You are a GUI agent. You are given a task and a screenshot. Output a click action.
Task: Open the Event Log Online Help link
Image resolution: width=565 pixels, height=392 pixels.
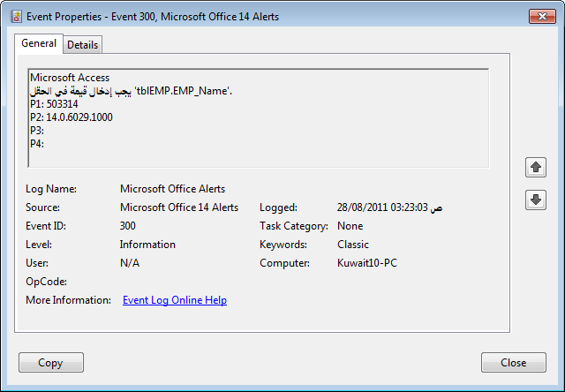[174, 300]
